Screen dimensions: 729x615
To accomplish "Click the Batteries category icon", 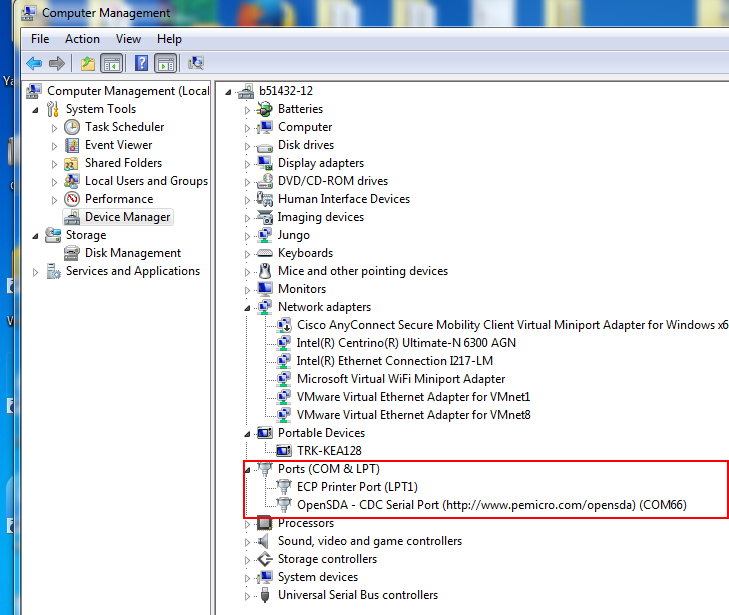I will 265,109.
